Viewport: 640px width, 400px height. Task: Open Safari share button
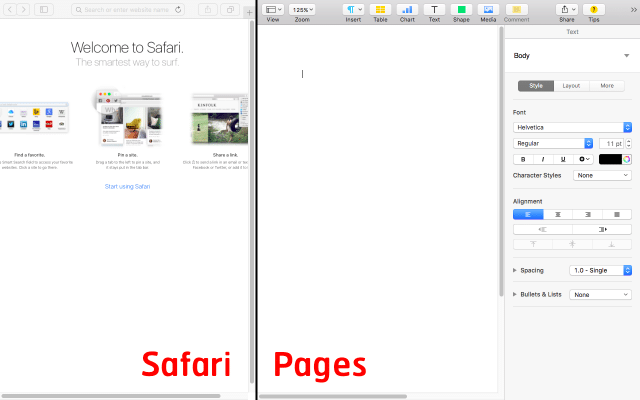pos(208,9)
